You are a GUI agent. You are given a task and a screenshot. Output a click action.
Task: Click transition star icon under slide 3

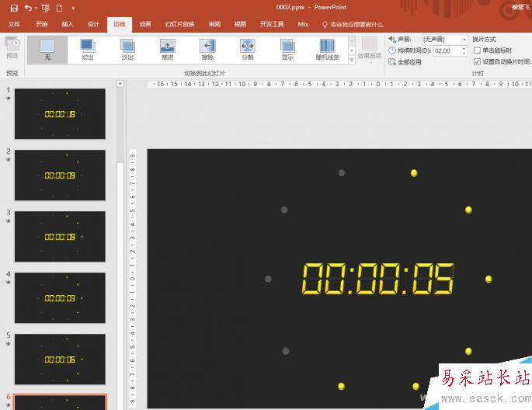9,221
